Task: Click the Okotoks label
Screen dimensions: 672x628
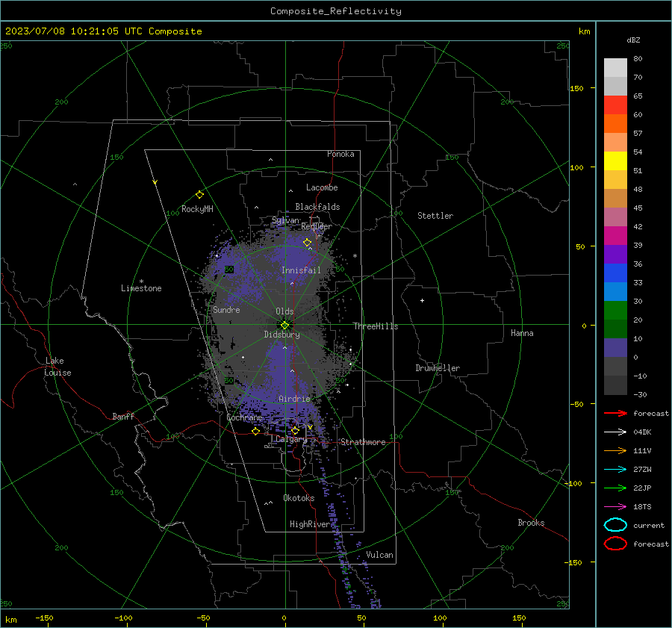Action: coord(299,497)
